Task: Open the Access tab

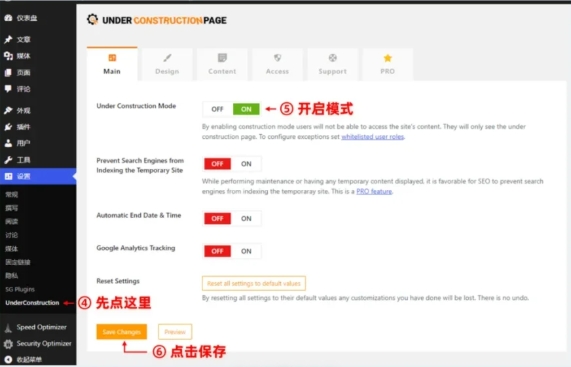Action: tap(277, 64)
